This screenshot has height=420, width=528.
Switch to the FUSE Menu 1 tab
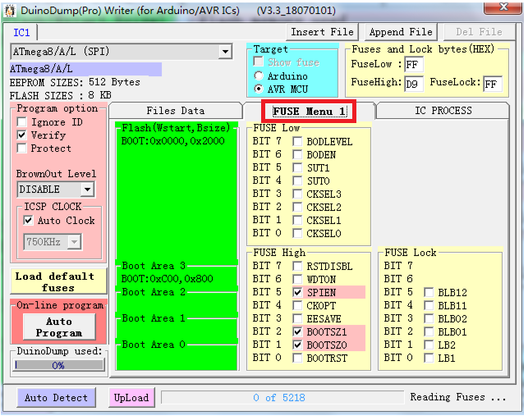click(309, 111)
